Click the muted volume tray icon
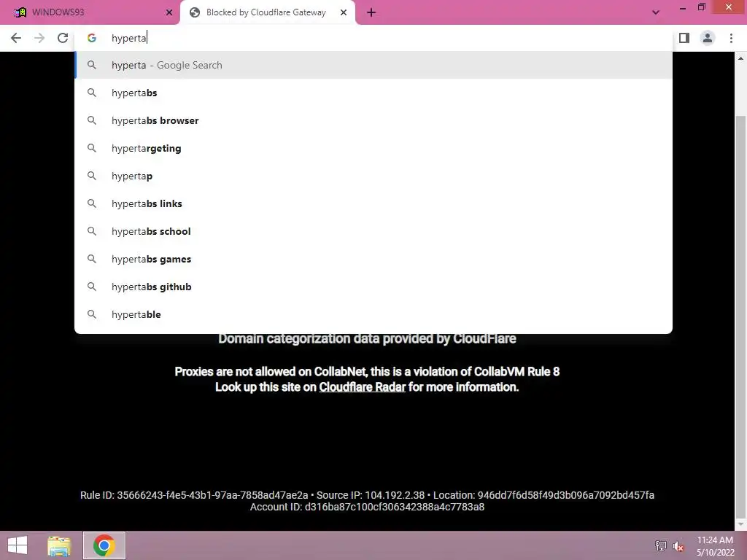747x560 pixels. (678, 546)
